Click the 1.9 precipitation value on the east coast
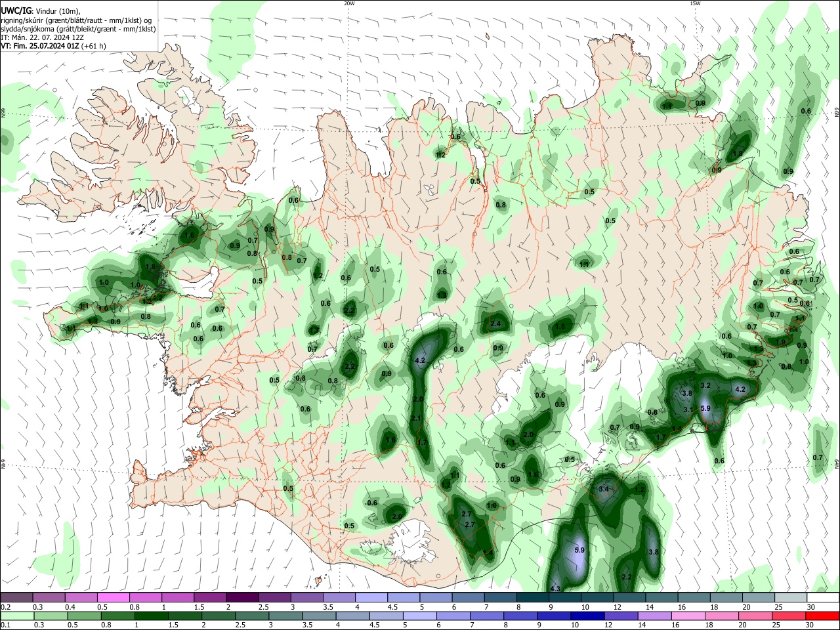The height and width of the screenshot is (630, 840). (x=781, y=342)
